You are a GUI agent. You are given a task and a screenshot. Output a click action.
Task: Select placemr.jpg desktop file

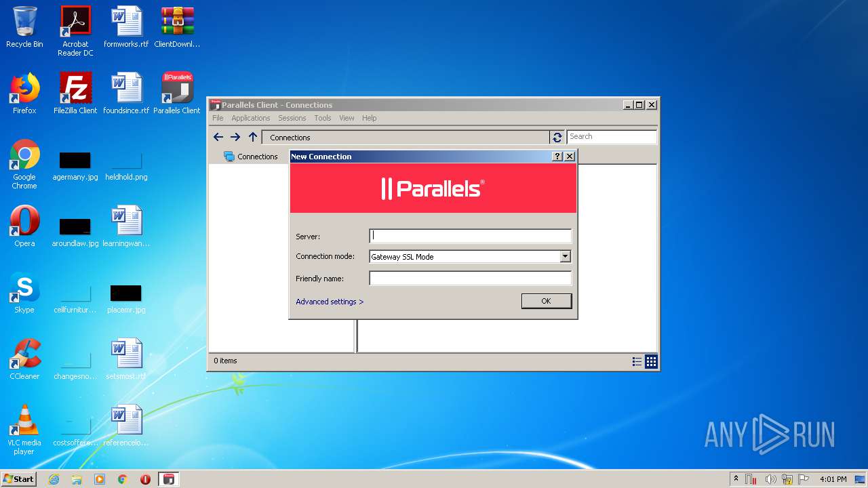pyautogui.click(x=126, y=298)
